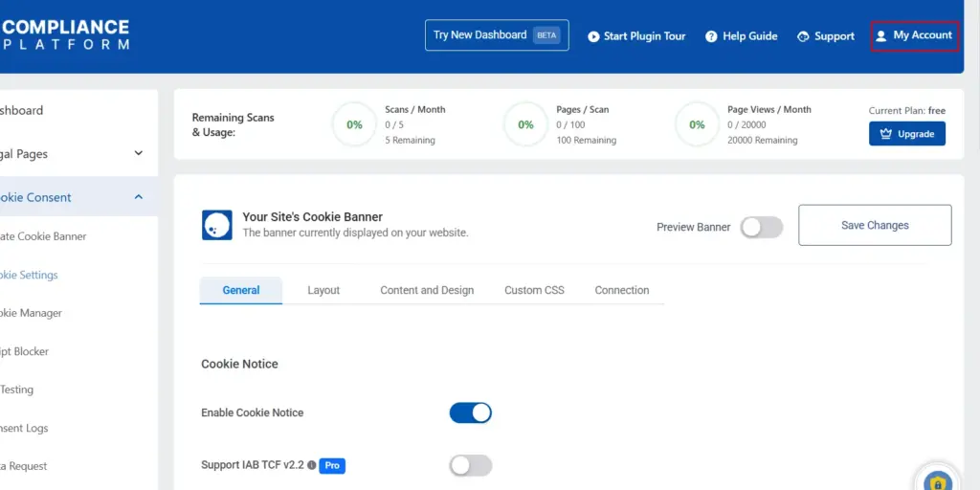Click the shield badge icon in corner
Screen dimensions: 980x490
click(x=939, y=480)
